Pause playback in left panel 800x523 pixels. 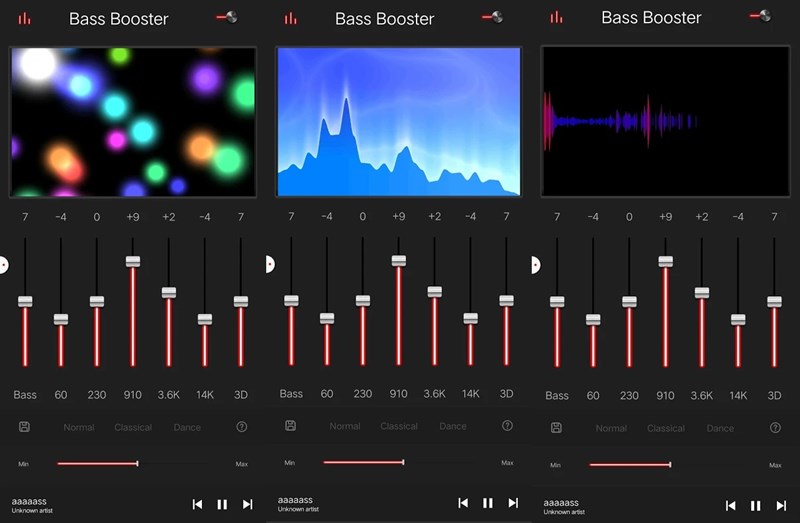(x=222, y=504)
